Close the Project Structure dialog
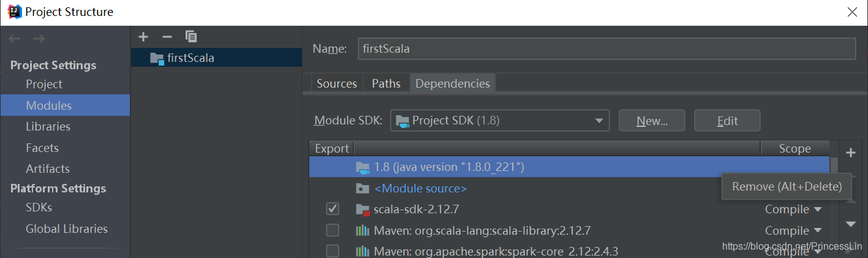The height and width of the screenshot is (258, 868). tap(851, 12)
